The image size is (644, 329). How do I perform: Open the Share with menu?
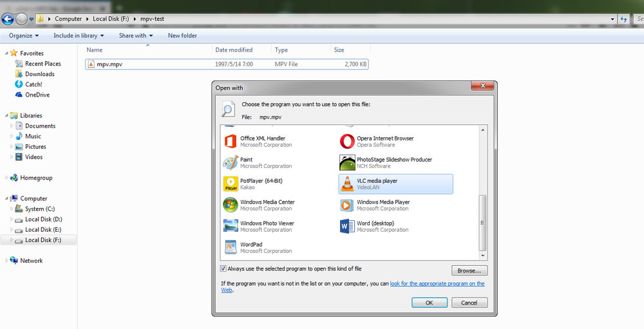tap(135, 36)
